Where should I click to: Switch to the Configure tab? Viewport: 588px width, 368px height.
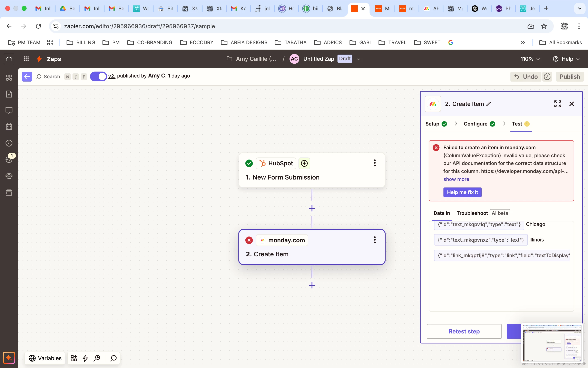(x=479, y=124)
